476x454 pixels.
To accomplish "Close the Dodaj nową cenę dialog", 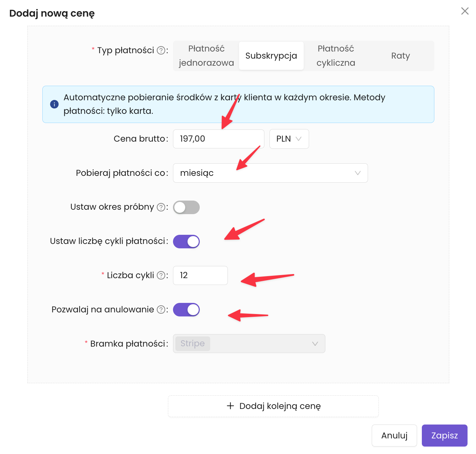I will (465, 11).
